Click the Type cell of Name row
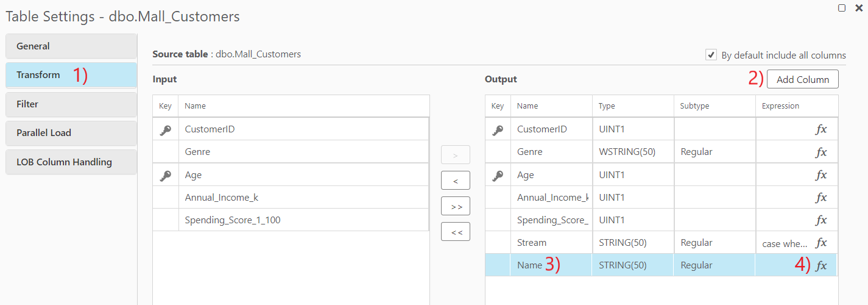 coord(632,265)
